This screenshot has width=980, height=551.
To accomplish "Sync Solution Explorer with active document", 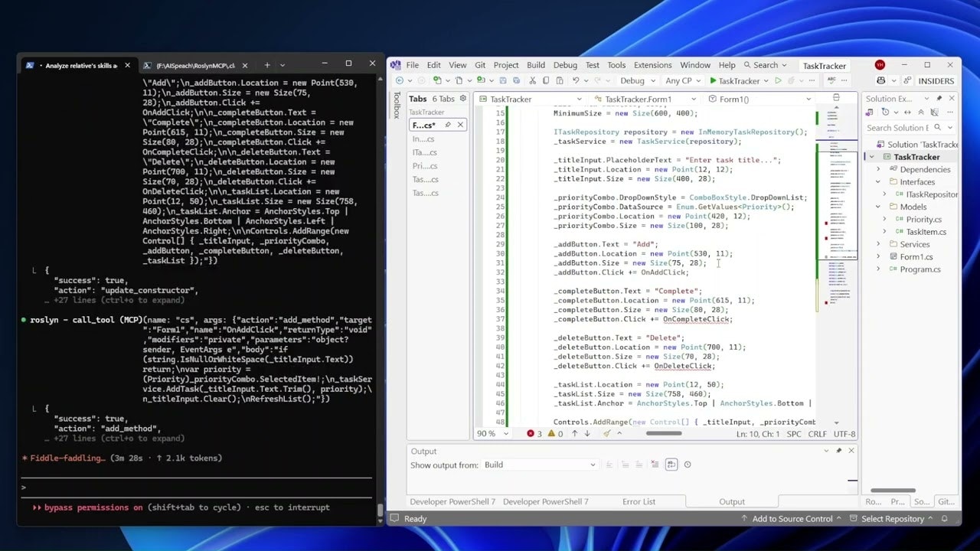I will [x=907, y=112].
